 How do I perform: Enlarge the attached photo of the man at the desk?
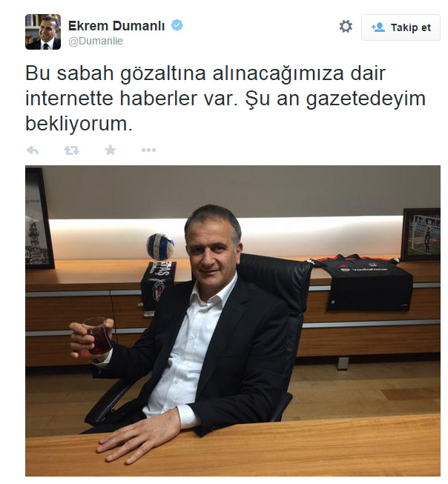coord(233,321)
